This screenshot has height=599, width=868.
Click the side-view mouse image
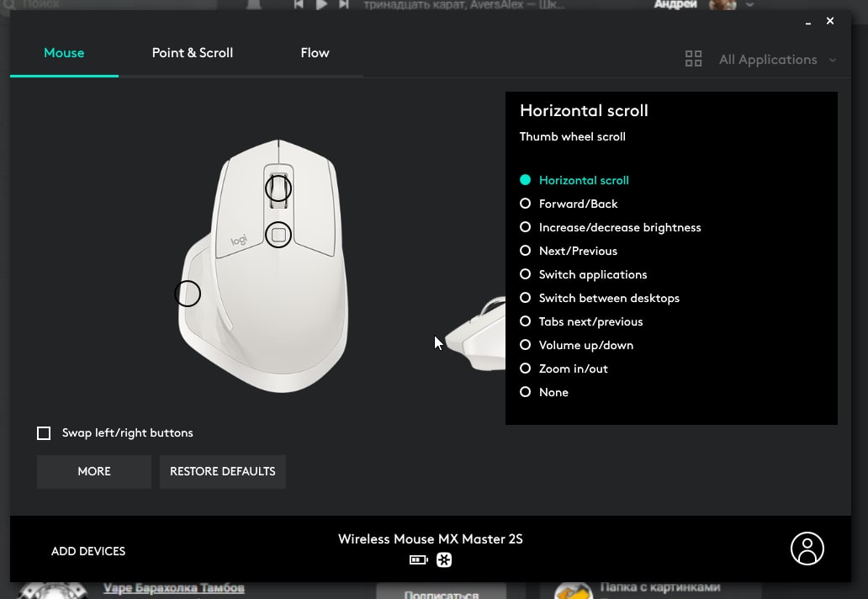pos(475,334)
